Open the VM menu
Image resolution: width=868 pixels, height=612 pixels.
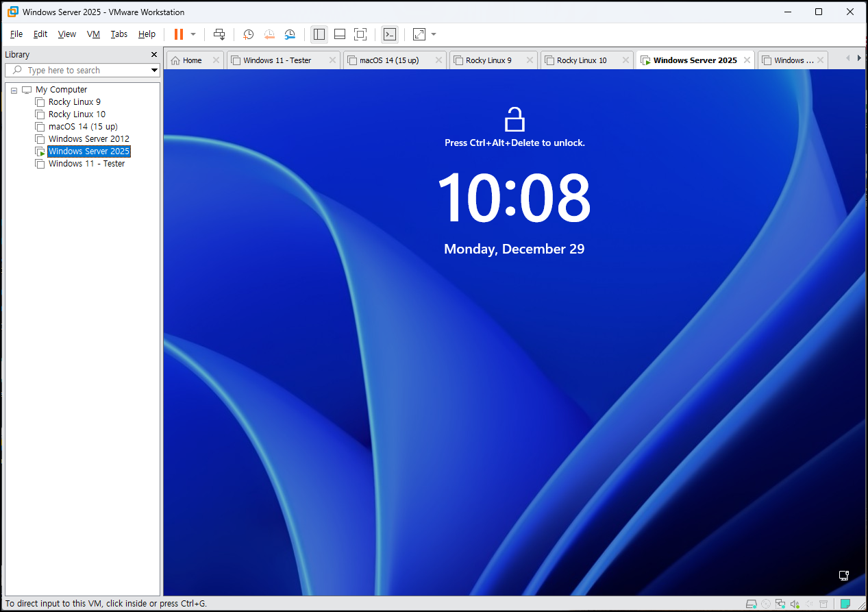pyautogui.click(x=93, y=34)
